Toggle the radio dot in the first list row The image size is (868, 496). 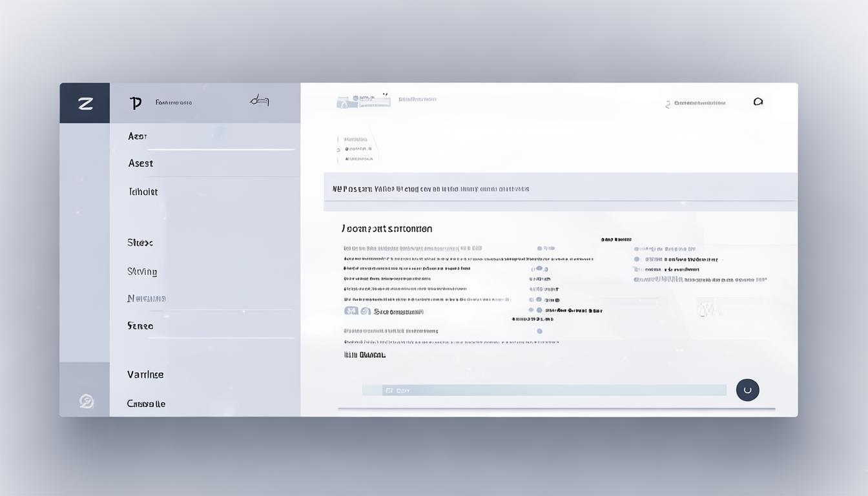click(541, 248)
